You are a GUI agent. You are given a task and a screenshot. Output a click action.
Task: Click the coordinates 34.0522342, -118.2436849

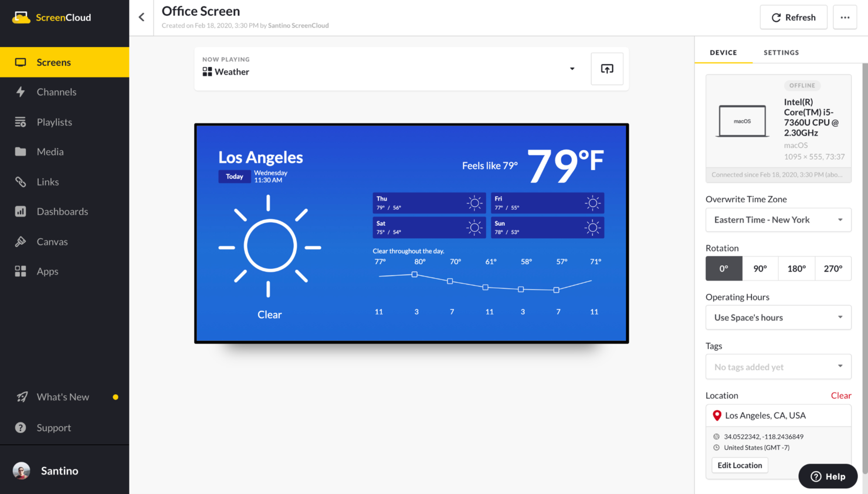pos(764,437)
